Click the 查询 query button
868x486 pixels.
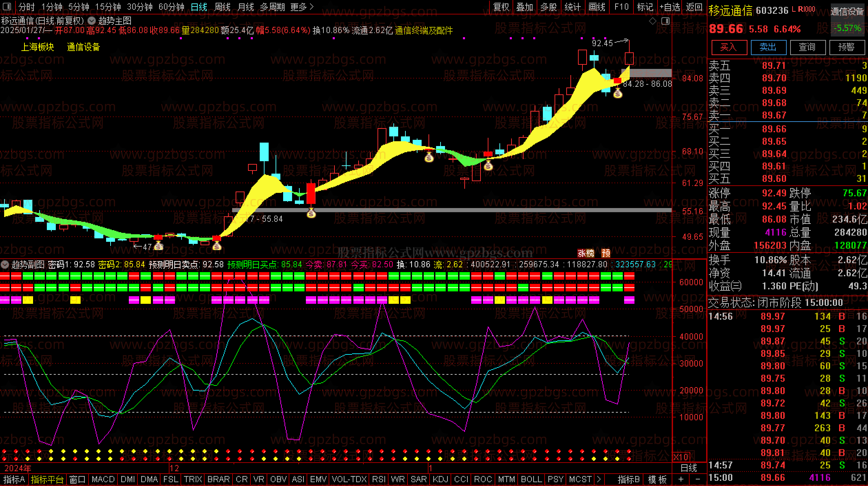tap(807, 47)
